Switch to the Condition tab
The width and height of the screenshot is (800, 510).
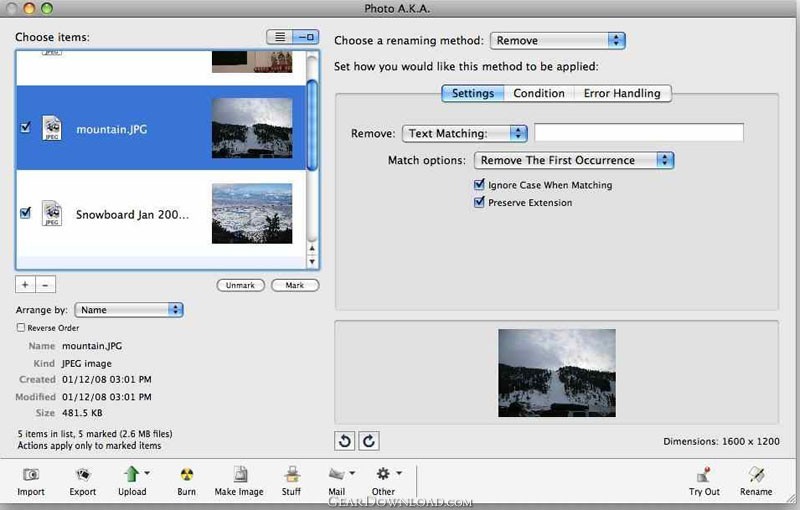[539, 93]
